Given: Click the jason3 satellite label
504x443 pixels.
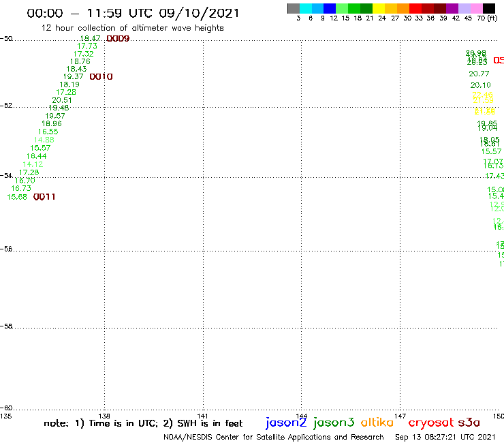Looking at the screenshot, I should tap(334, 423).
